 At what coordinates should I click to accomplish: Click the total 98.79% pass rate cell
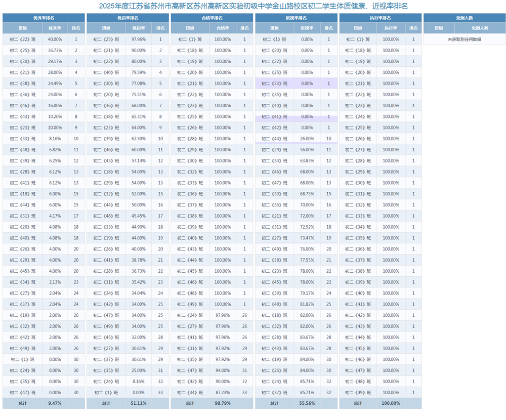[x=223, y=403]
